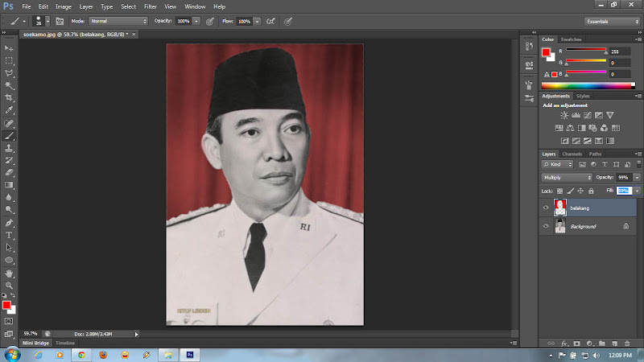
Task: Create a new layer
Action: [x=615, y=343]
